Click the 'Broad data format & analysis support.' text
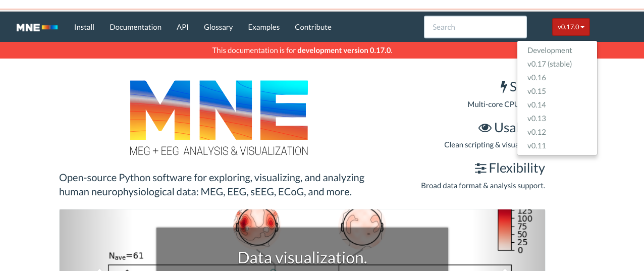The image size is (644, 271). coord(483,186)
